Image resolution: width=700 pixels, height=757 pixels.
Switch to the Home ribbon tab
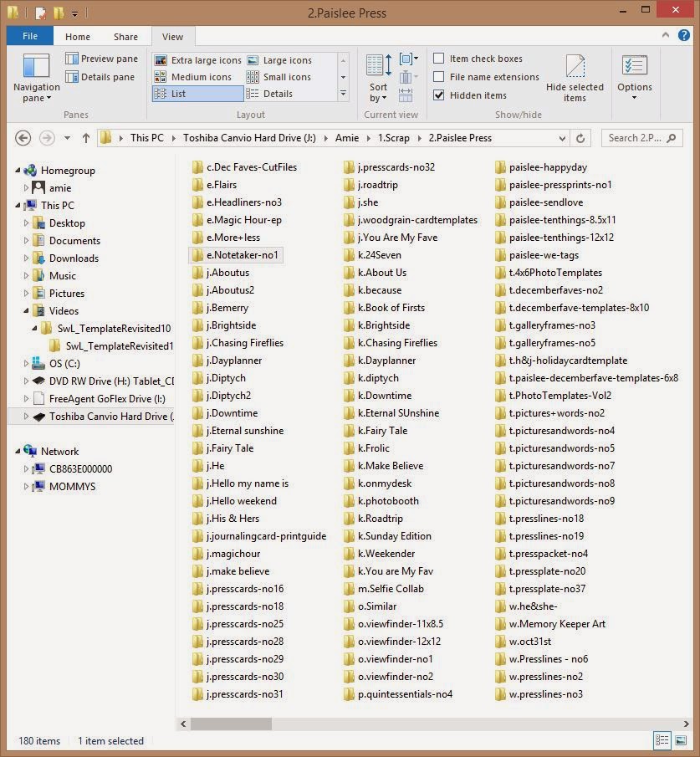[x=78, y=37]
